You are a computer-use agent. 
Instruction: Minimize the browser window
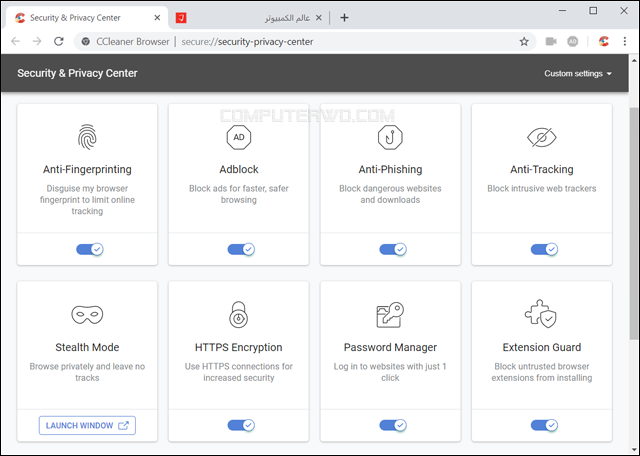click(x=562, y=11)
